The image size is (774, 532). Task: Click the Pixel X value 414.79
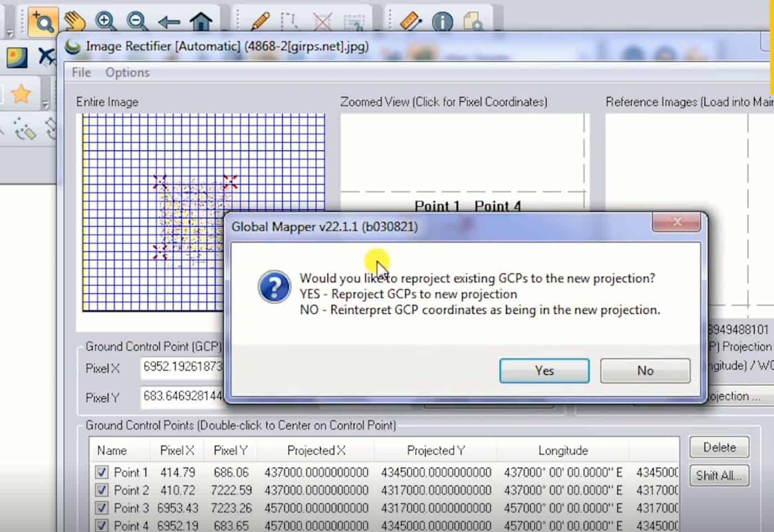click(178, 473)
